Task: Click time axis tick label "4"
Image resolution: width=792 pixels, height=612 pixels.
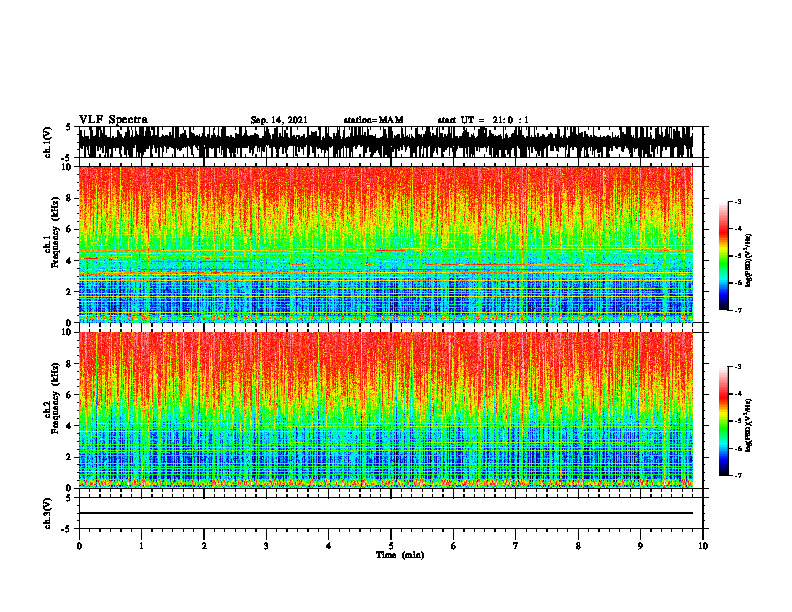Action: pos(328,546)
